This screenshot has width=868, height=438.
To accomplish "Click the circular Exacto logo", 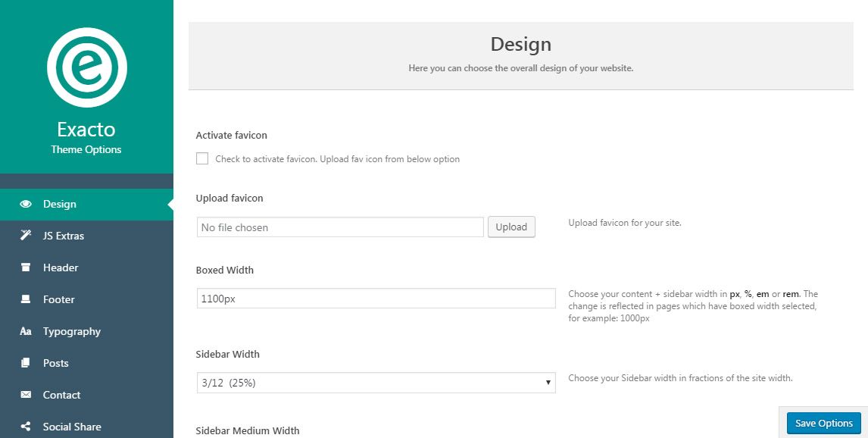I will (86, 68).
